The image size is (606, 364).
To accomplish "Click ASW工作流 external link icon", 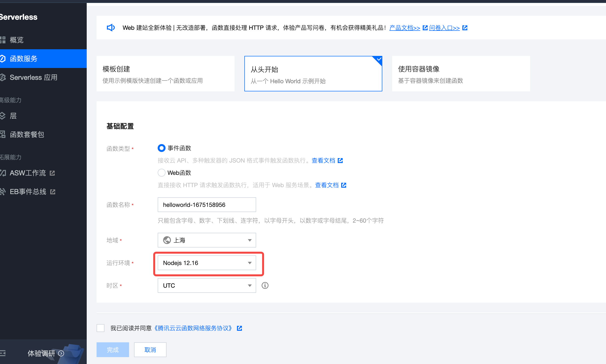I will click(x=52, y=173).
